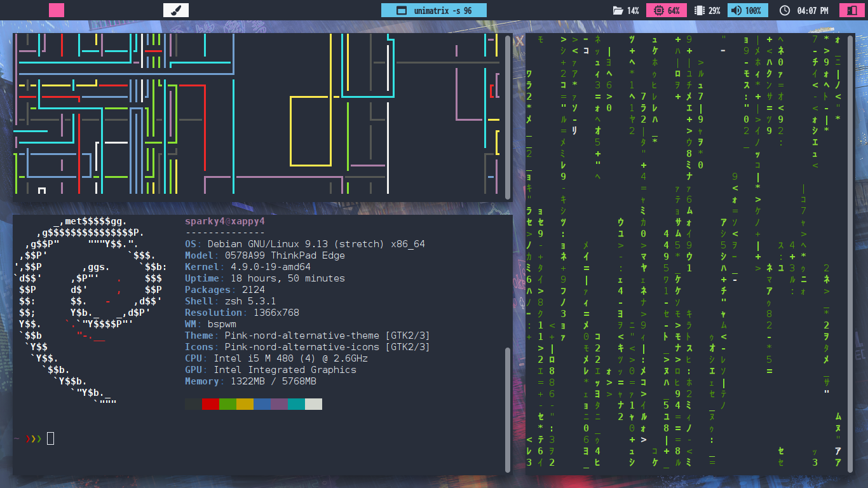Click the clock icon in the top bar
The width and height of the screenshot is (868, 488).
coord(784,11)
